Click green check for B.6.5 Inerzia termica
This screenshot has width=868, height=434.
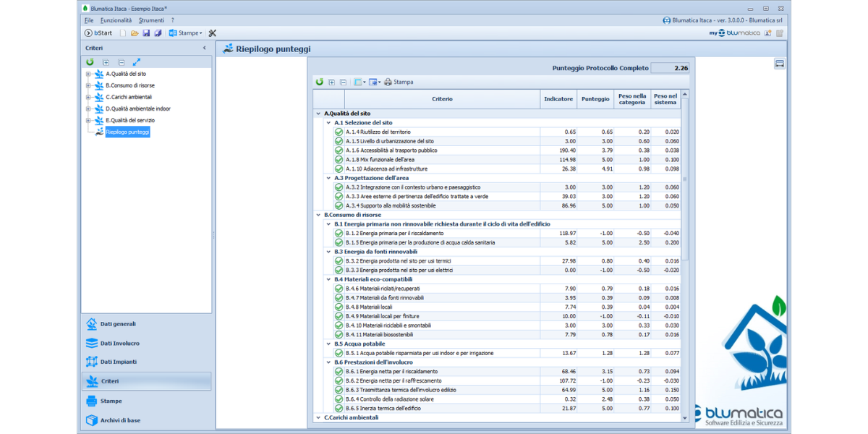tap(339, 409)
